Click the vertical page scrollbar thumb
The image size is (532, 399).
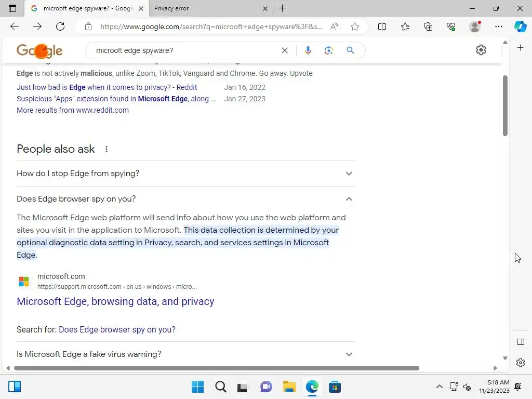[x=505, y=105]
